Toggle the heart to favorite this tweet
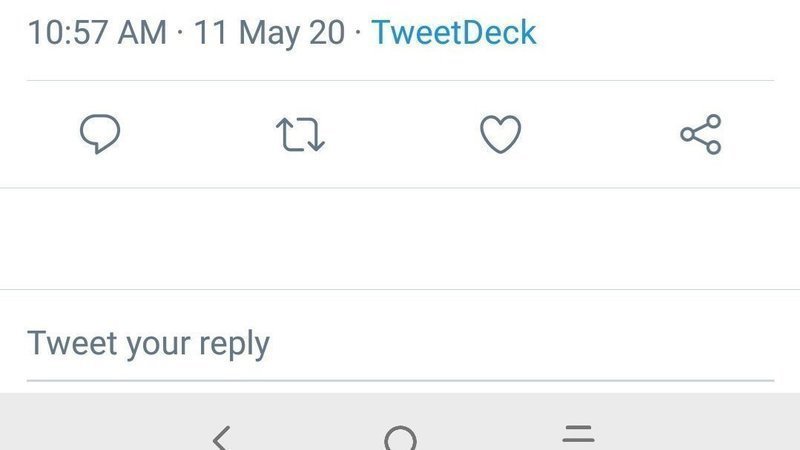 click(x=501, y=134)
